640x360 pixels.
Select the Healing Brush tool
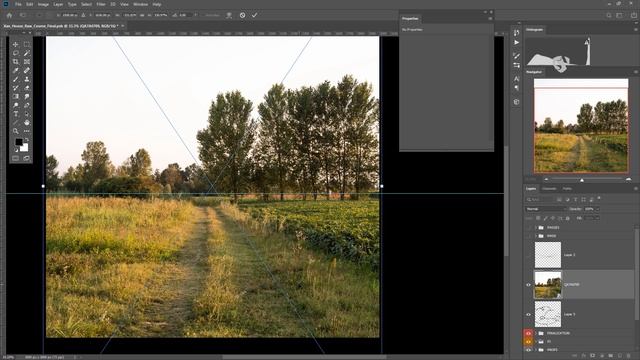click(27, 70)
